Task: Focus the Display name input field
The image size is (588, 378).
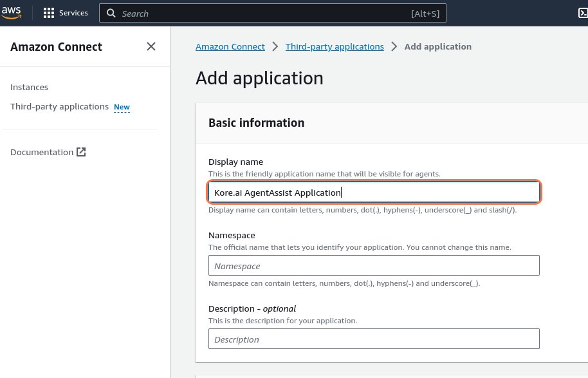Action: [374, 192]
